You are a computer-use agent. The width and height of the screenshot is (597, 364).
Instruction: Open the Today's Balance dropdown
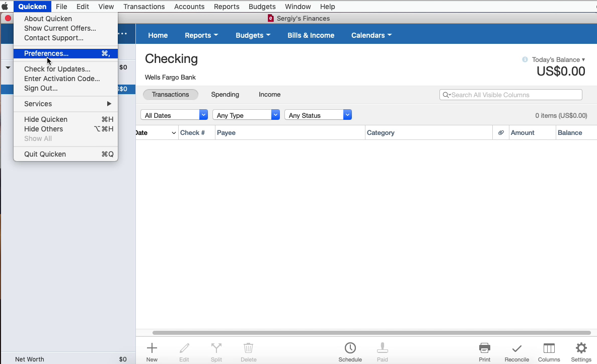pyautogui.click(x=558, y=60)
